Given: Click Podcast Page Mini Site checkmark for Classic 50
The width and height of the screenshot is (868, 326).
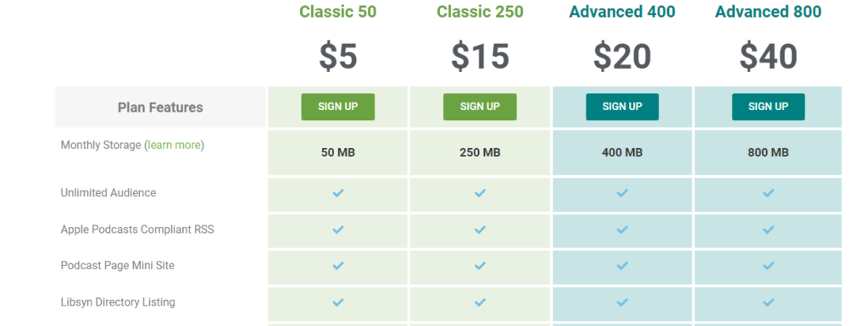Looking at the screenshot, I should [x=337, y=266].
